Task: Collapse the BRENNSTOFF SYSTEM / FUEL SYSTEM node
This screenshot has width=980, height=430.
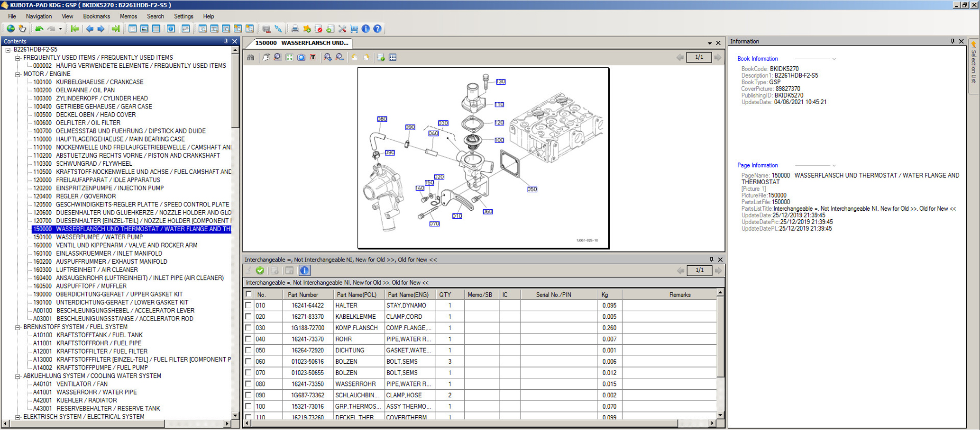Action: [18, 327]
